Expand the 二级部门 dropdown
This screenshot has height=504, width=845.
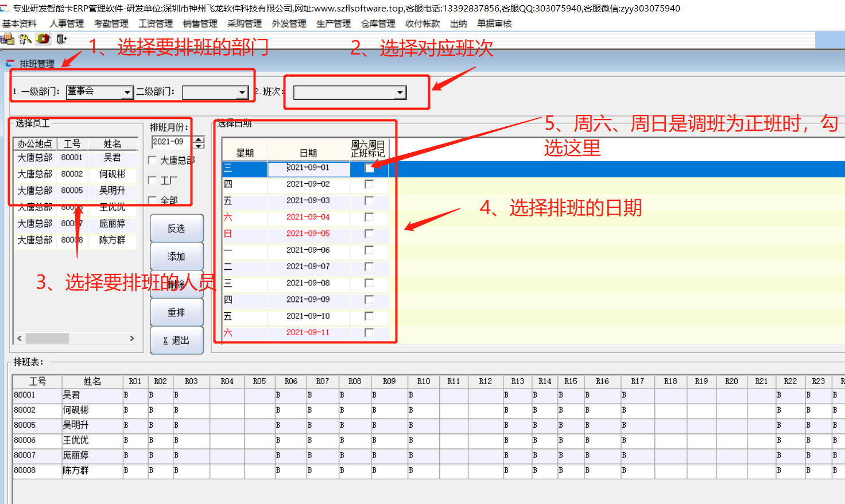point(242,92)
